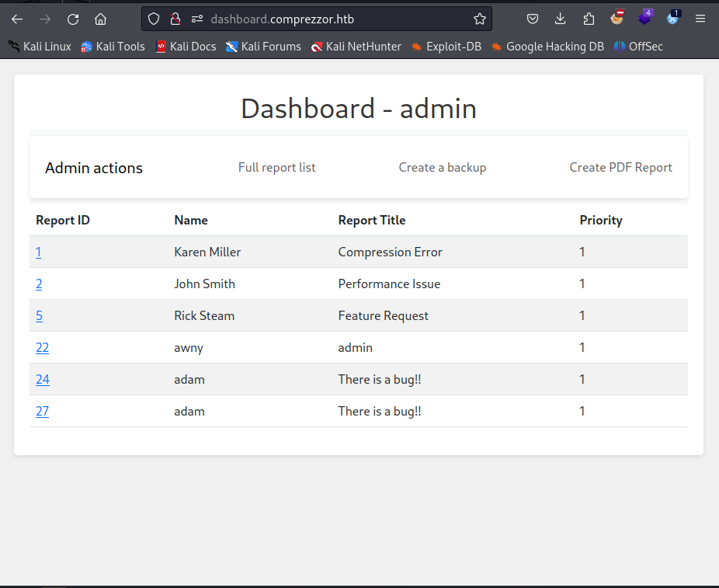Open the downloads panel
Screen dimensions: 719x588
560,19
